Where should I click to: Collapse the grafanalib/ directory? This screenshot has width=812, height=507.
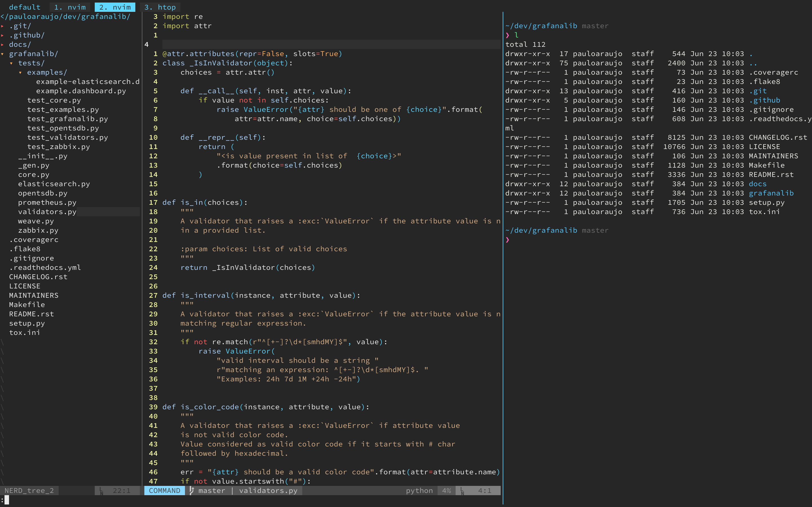(3, 54)
